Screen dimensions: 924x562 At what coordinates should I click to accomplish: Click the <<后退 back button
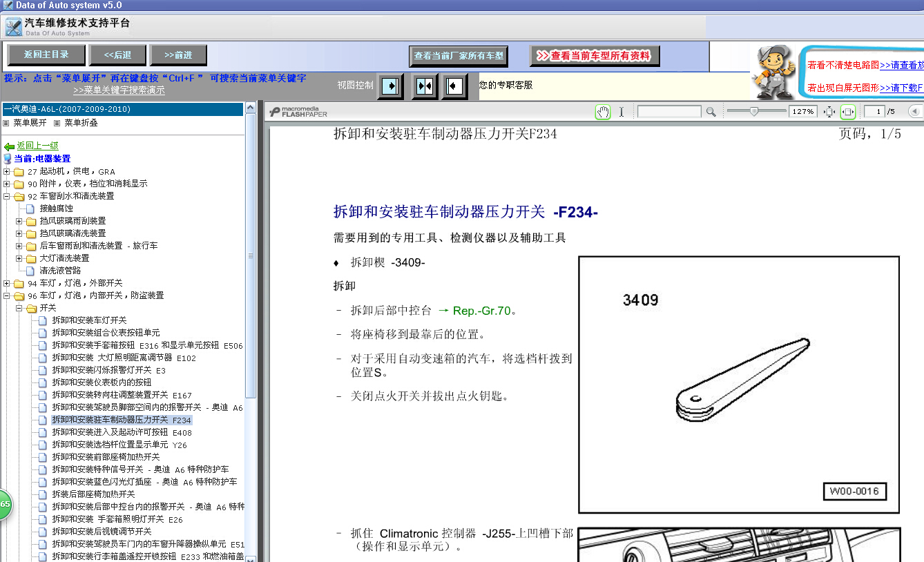(x=118, y=55)
